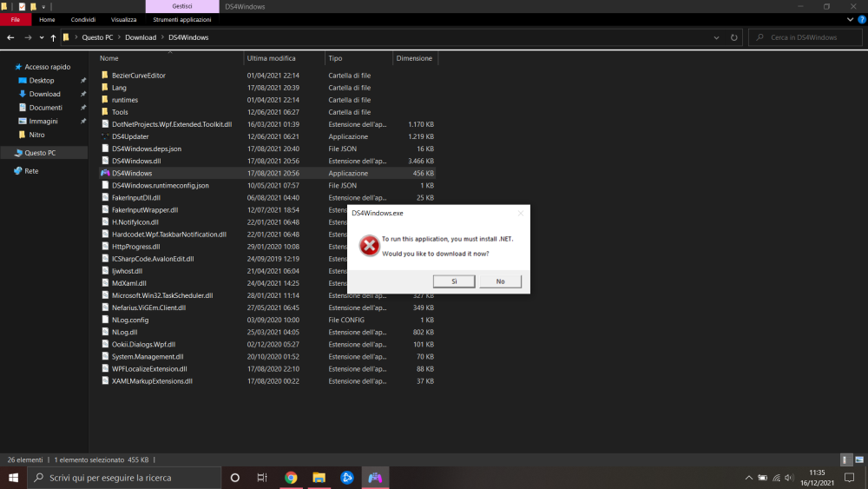Click the runtimes folder icon

tap(105, 100)
